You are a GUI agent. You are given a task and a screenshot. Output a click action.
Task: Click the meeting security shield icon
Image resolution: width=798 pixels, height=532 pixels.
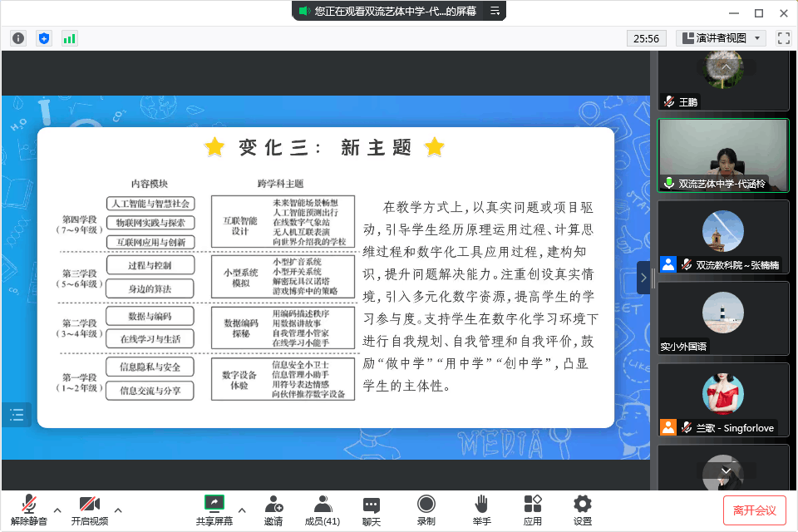coord(44,38)
